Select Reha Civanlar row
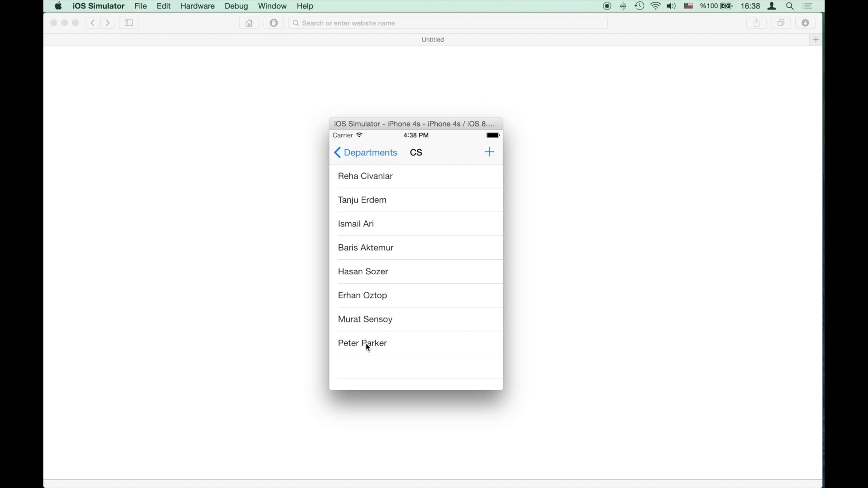868x488 pixels. (416, 176)
